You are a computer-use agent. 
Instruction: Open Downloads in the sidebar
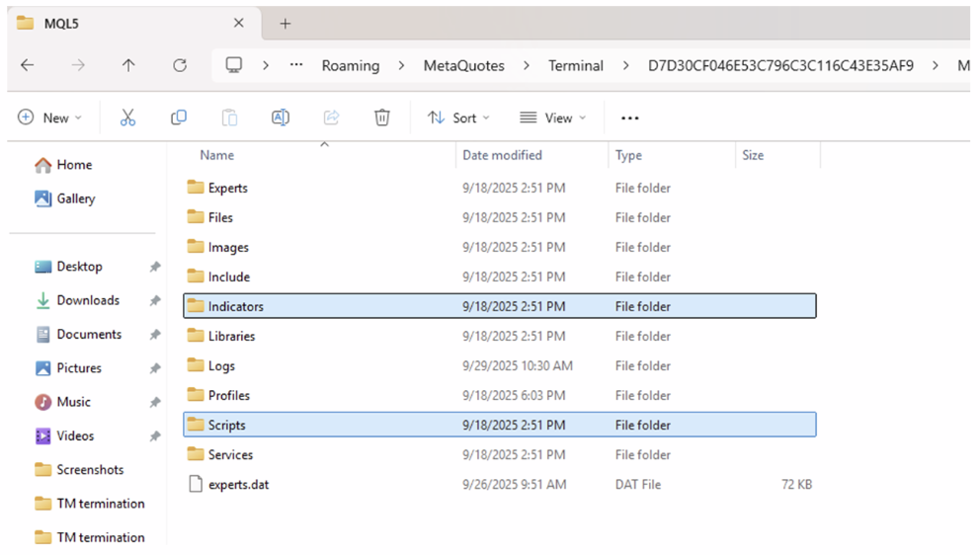[x=88, y=300]
